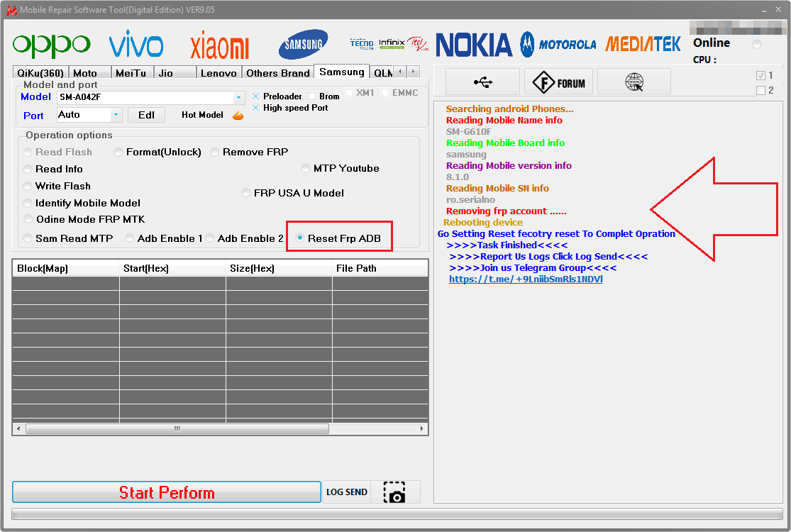Screen dimensions: 791x532
Task: Open the Forum icon button
Action: 560,82
